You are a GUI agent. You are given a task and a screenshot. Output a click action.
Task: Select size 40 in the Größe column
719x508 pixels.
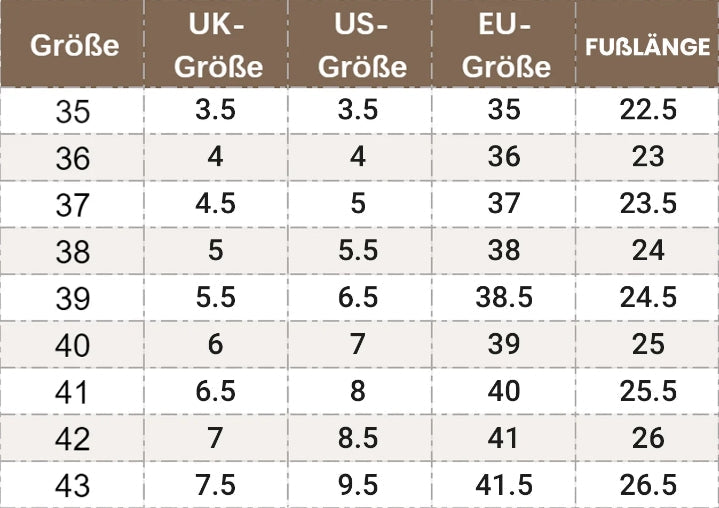point(72,346)
